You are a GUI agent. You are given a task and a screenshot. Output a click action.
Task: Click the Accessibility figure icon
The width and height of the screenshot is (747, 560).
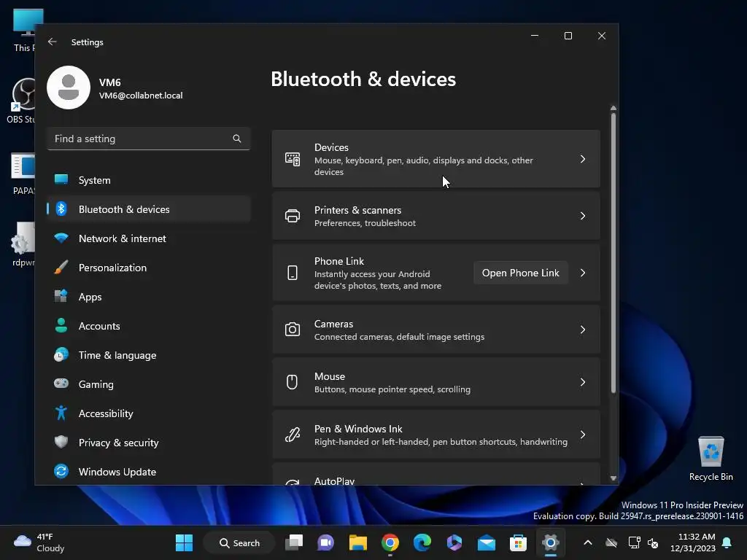[x=61, y=413]
